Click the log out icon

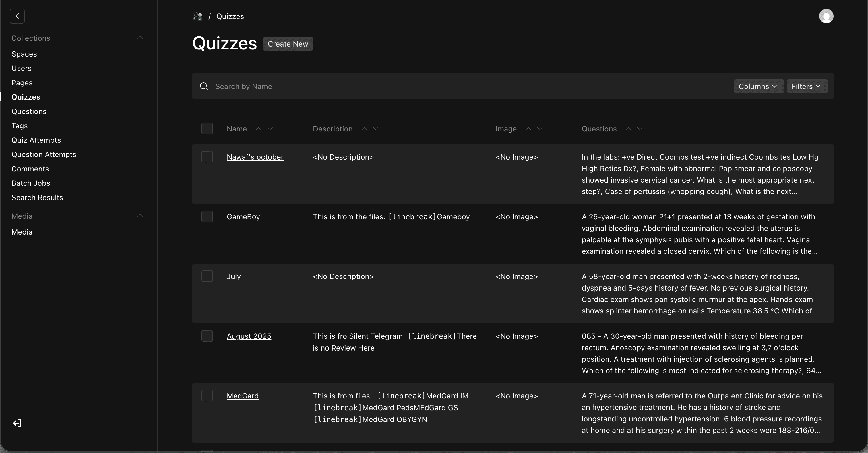tap(17, 423)
